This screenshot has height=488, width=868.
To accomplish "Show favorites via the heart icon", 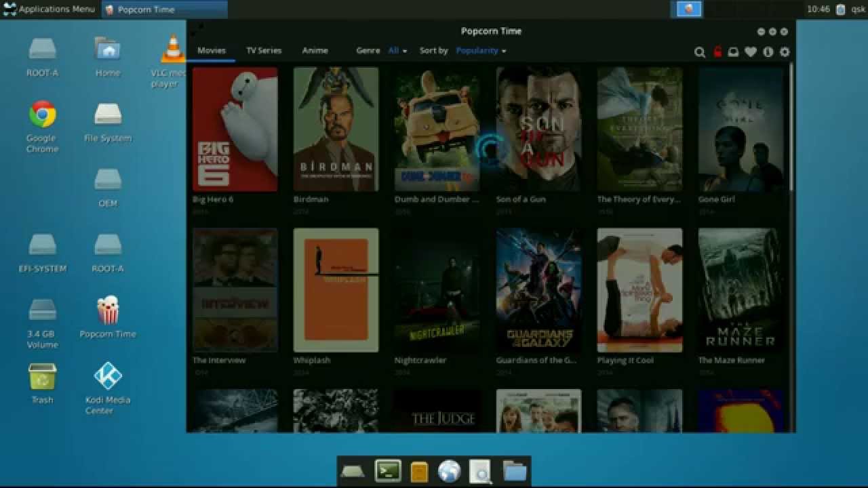I will pos(751,52).
